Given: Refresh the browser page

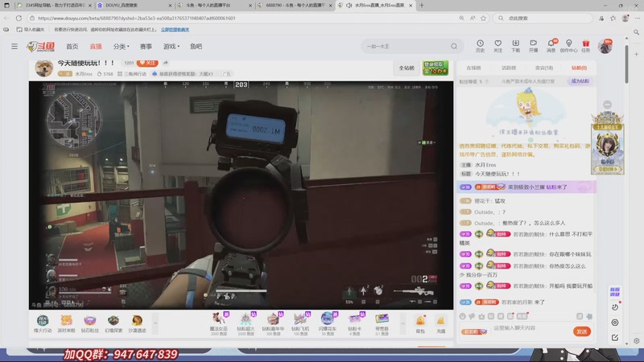Looking at the screenshot, I should point(19,18).
